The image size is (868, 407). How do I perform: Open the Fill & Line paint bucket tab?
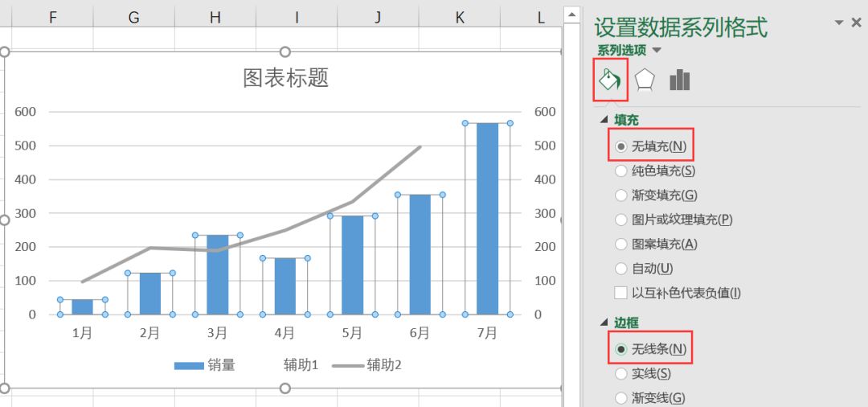click(x=610, y=80)
